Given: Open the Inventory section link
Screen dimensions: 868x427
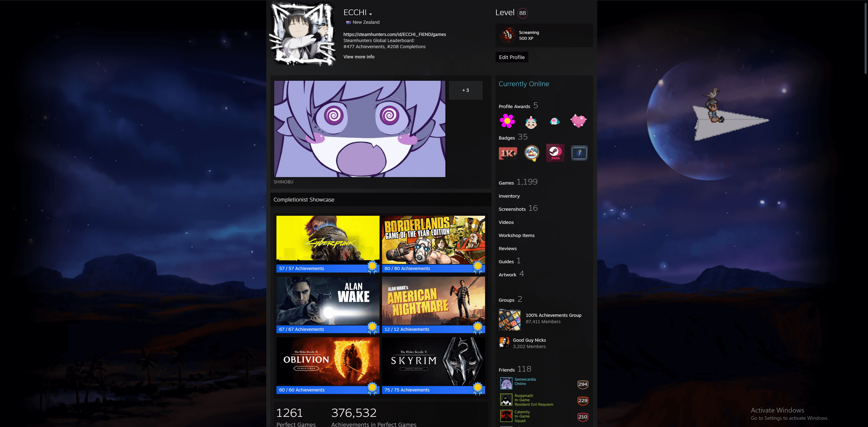Looking at the screenshot, I should (509, 196).
